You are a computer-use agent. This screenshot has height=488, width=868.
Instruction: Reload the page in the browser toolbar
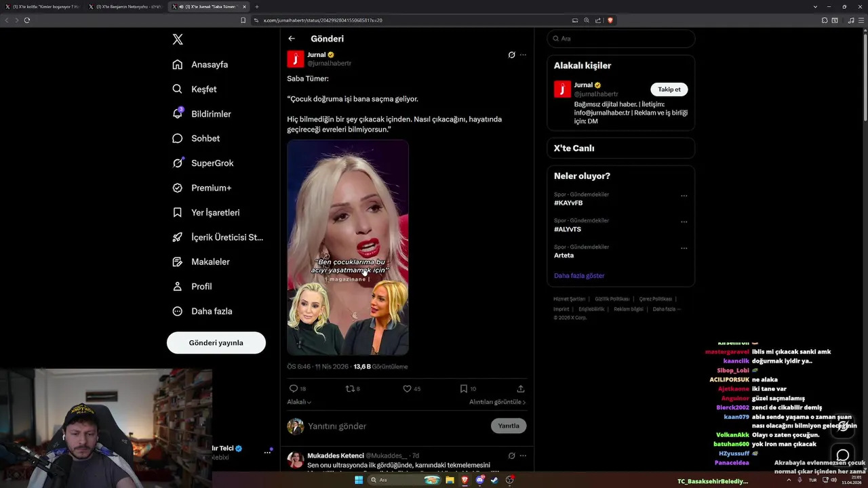[x=27, y=20]
